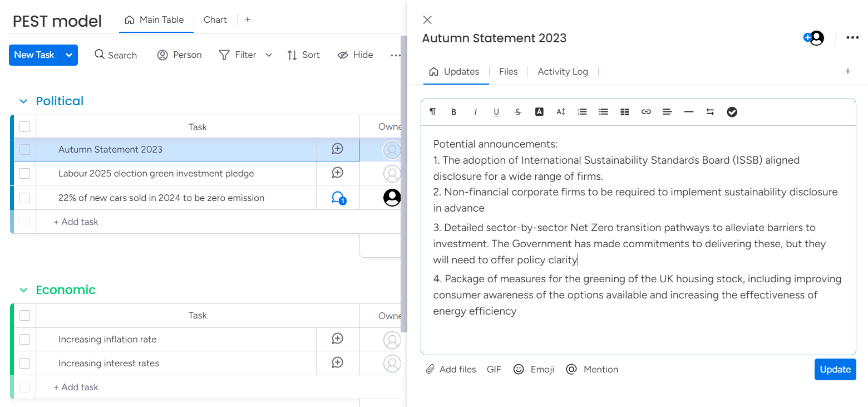The image size is (868, 407).
Task: Tick the Autumn Statement 2023 checkbox
Action: [24, 149]
